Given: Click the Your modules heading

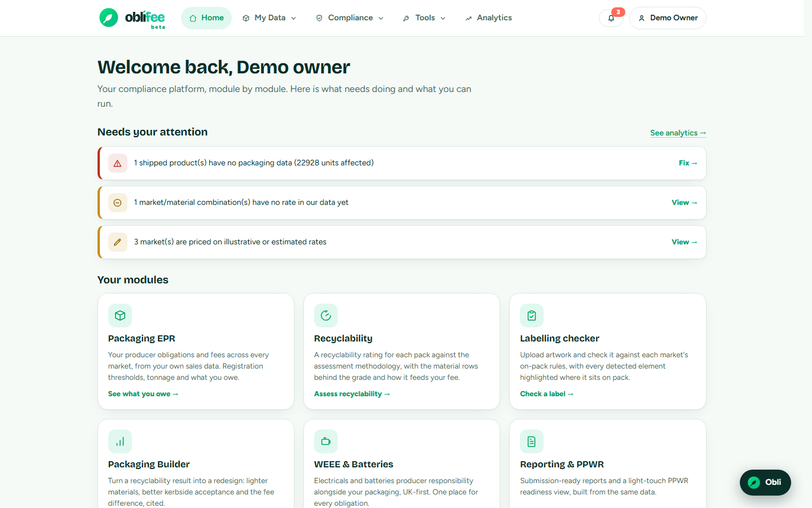Looking at the screenshot, I should click(133, 280).
